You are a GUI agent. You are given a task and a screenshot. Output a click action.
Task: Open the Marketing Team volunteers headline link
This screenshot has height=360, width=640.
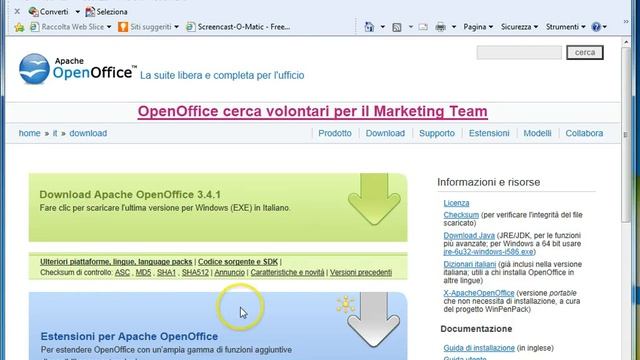tap(312, 111)
